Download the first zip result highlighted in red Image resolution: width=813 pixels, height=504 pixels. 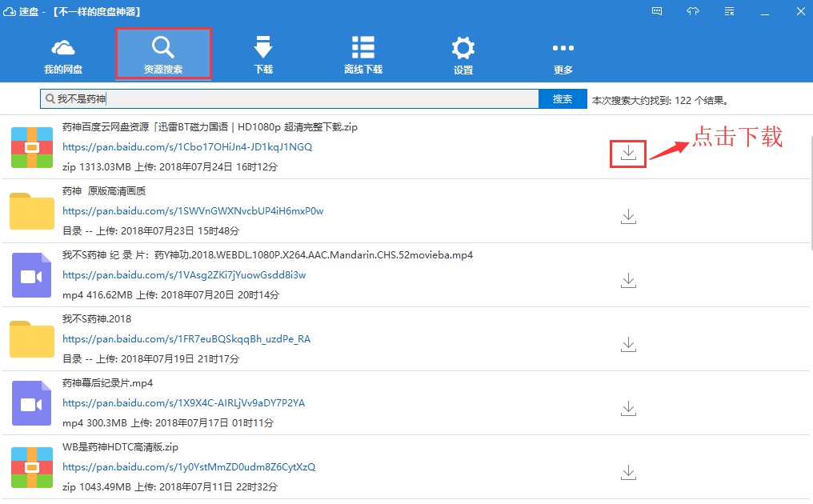[x=628, y=153]
